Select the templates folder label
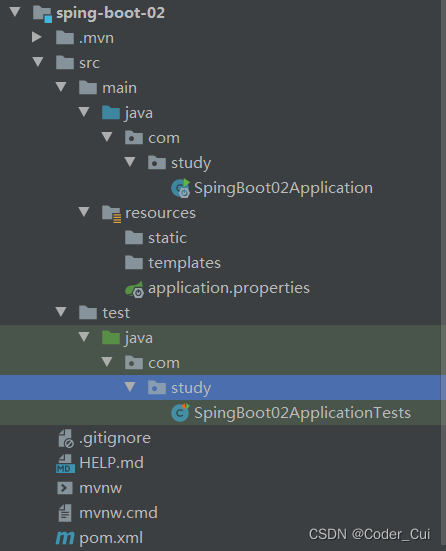Image resolution: width=446 pixels, height=551 pixels. tap(185, 263)
